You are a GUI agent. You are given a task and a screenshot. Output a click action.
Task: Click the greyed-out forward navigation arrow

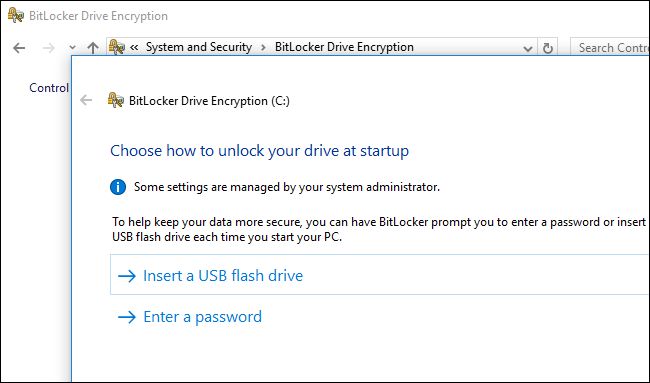coord(49,48)
